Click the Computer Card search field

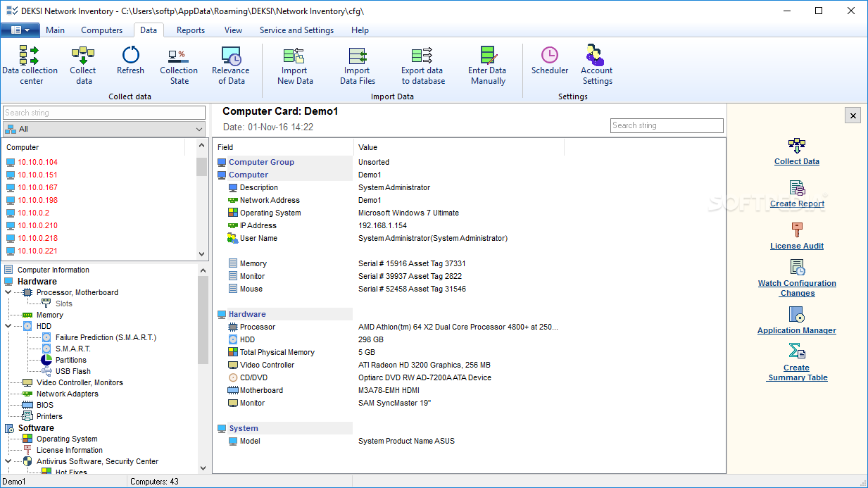pos(666,125)
